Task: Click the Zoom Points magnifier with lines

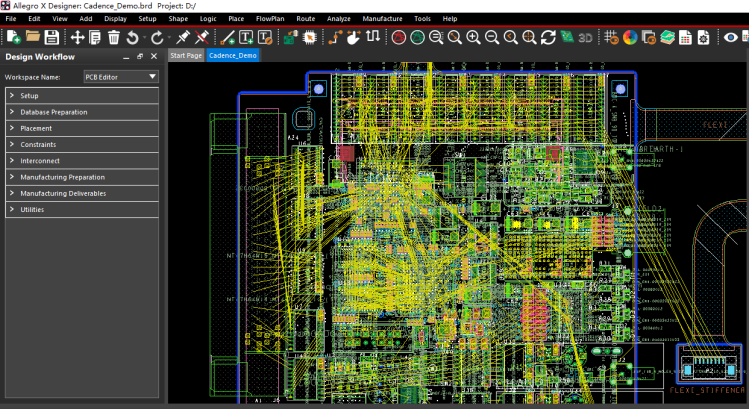Action: click(x=436, y=37)
